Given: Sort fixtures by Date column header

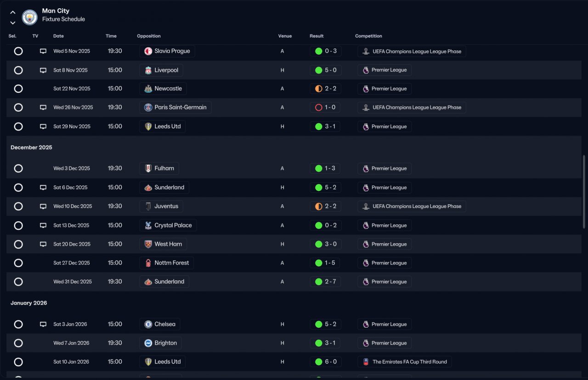Looking at the screenshot, I should point(58,36).
